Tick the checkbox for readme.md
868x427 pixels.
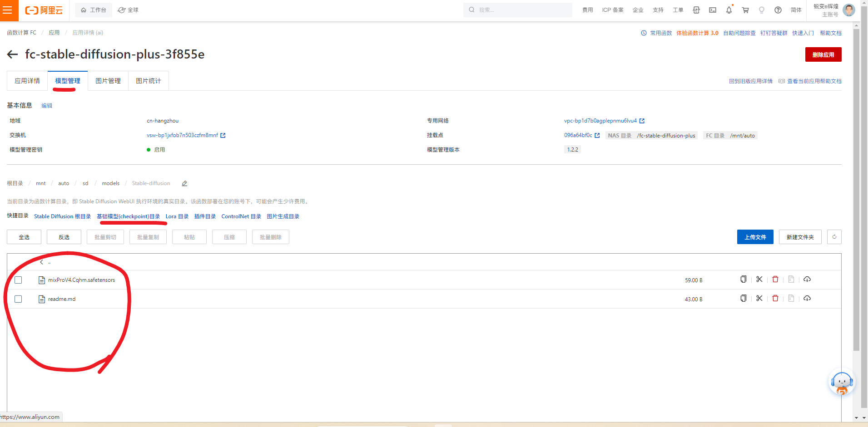(18, 299)
